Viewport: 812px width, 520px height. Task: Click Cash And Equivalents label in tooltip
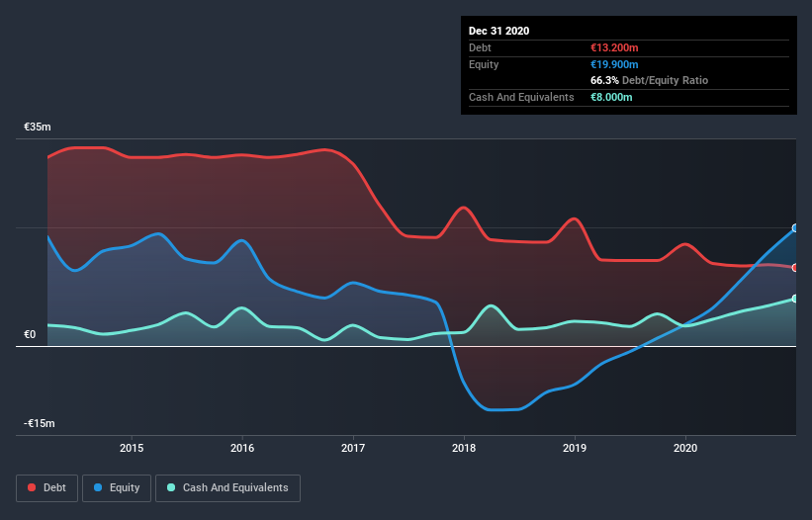pos(521,97)
